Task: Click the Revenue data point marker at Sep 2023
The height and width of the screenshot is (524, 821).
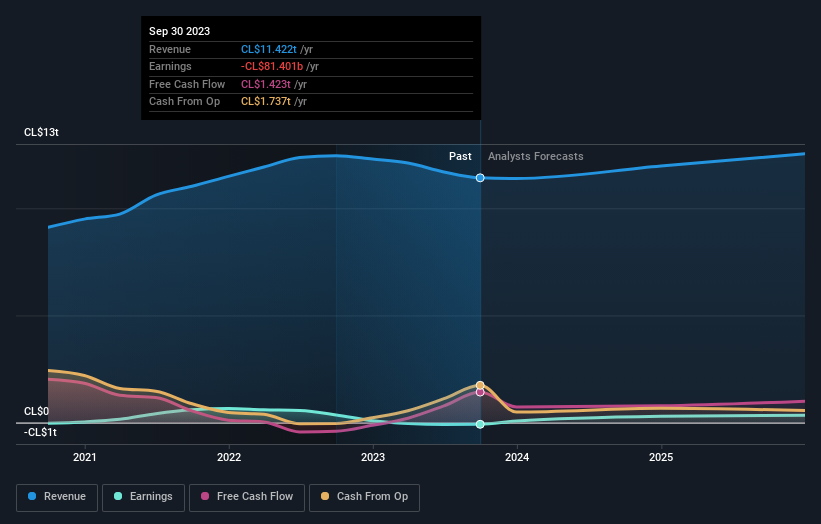Action: coord(480,178)
